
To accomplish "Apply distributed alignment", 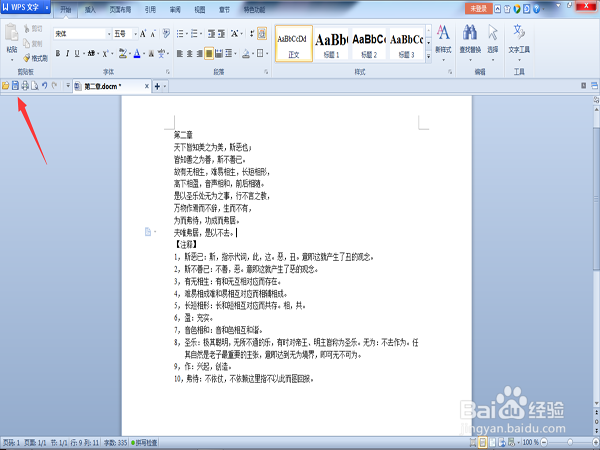I will (x=219, y=54).
